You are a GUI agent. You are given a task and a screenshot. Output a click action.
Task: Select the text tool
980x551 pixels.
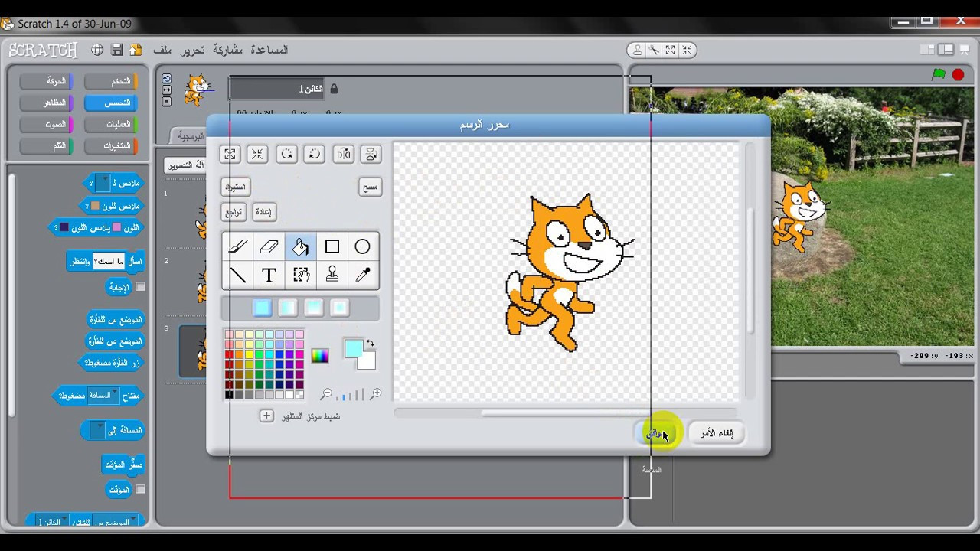coord(269,275)
